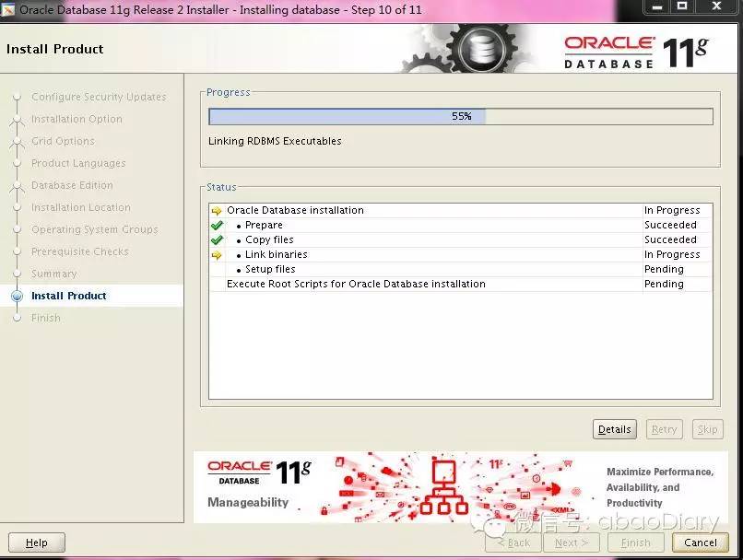743x560 pixels.
Task: Select the Execute Root Scripts row text
Action: click(356, 284)
